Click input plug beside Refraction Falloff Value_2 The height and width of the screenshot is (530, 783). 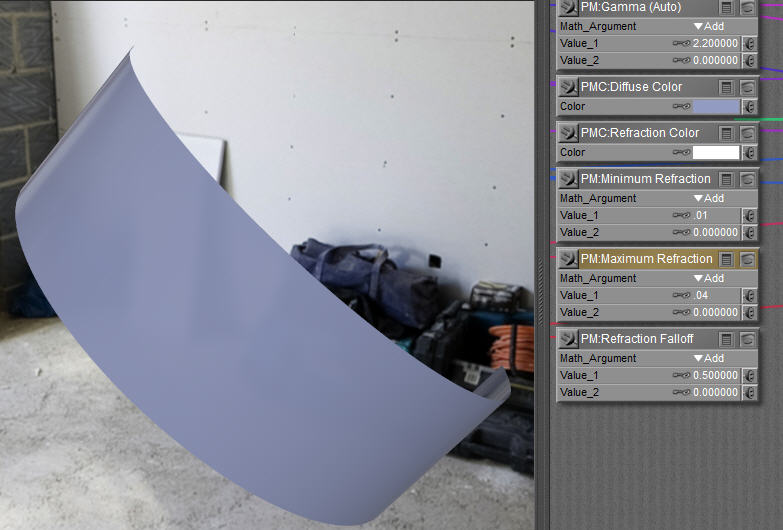[x=749, y=392]
